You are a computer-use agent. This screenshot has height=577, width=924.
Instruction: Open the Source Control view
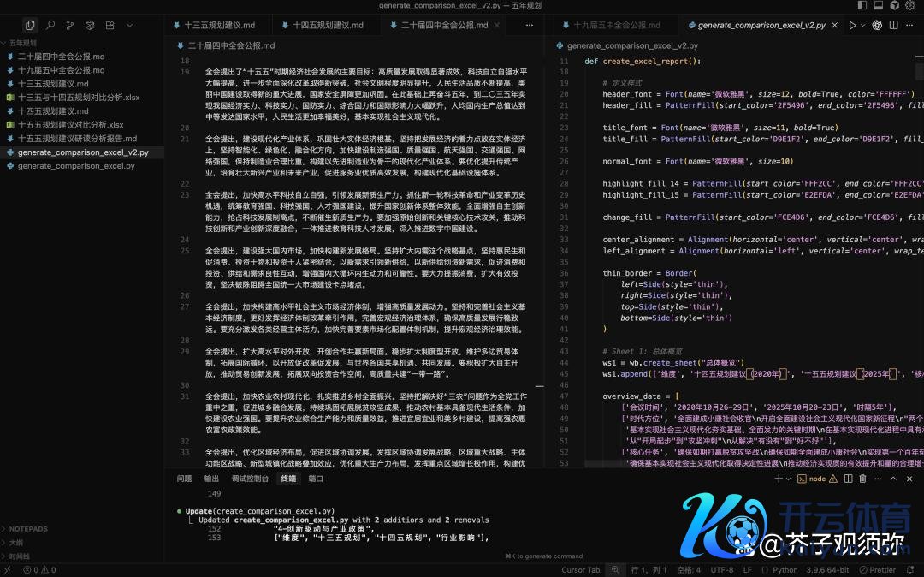[x=70, y=26]
